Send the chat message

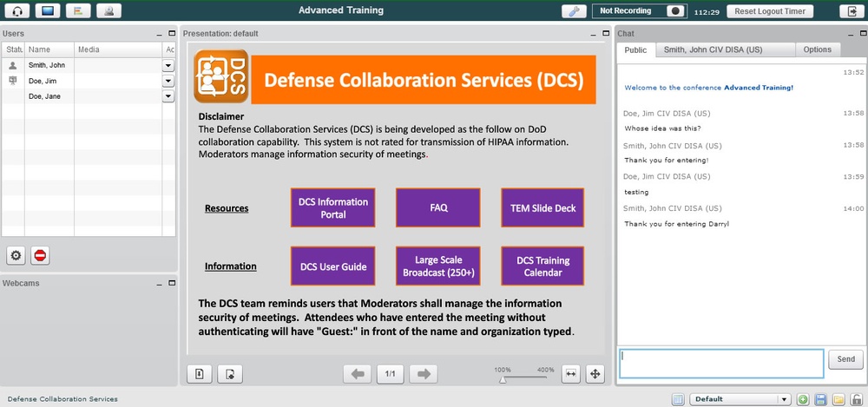[x=845, y=359]
